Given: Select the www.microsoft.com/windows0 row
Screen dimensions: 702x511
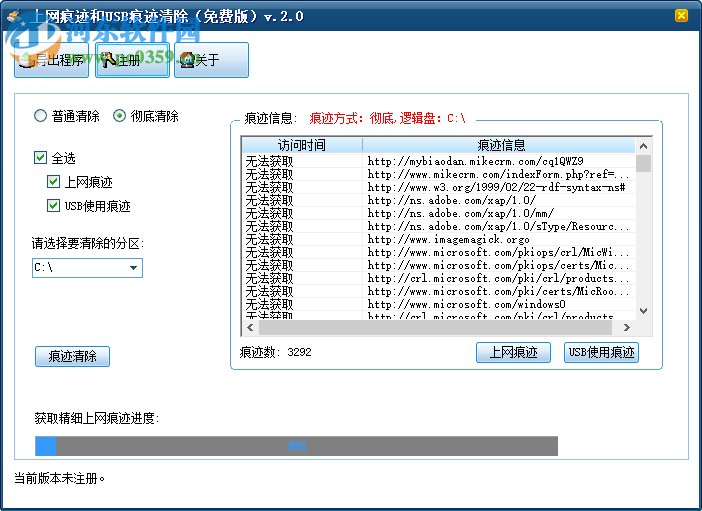Looking at the screenshot, I should tap(438, 304).
